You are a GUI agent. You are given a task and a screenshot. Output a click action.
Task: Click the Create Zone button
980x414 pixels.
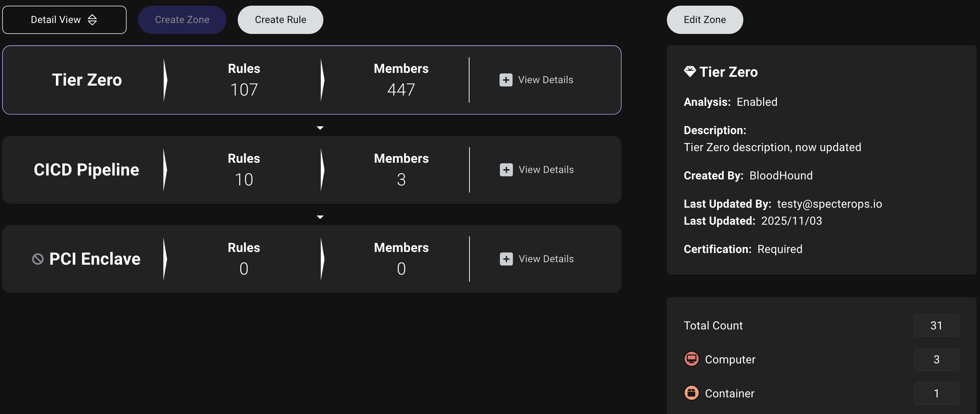tap(182, 19)
